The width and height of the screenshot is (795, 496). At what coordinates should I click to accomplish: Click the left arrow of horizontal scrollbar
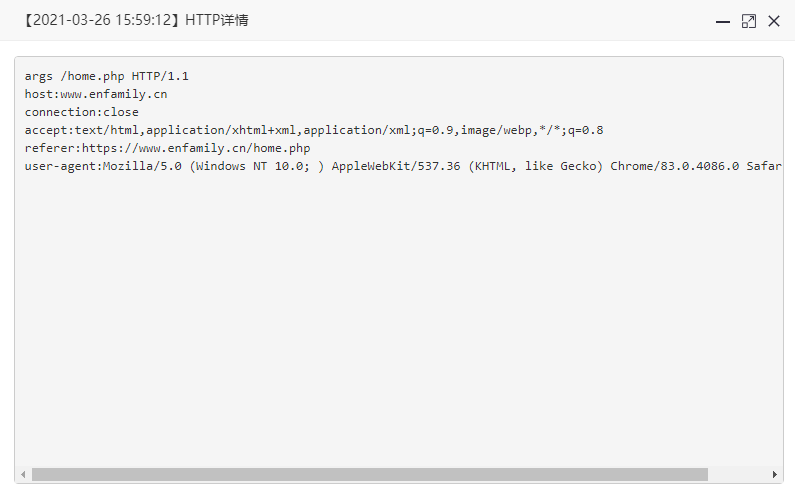[x=23, y=475]
